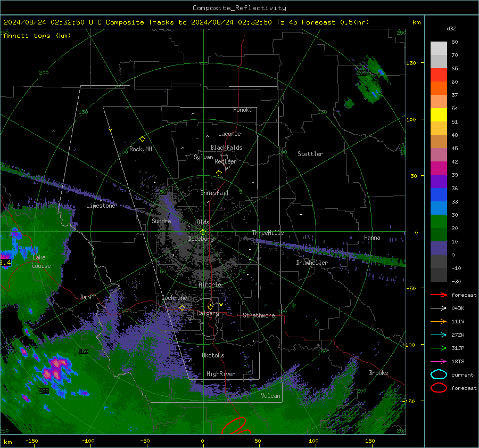Click the Strathmore city label
Viewport: 479px width, 448px height.
(x=259, y=315)
